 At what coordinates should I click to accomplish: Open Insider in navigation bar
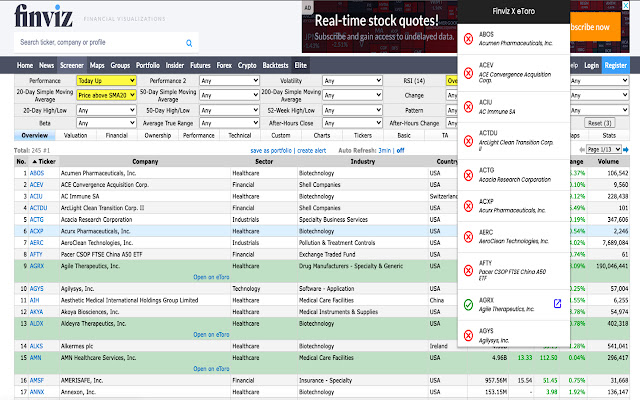pyautogui.click(x=175, y=65)
